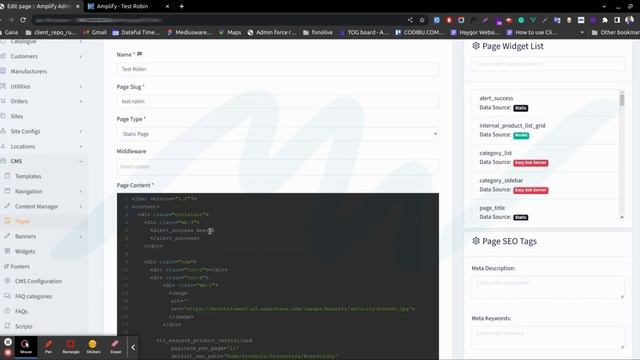This screenshot has height=360, width=640.
Task: Open the Maps bookmark
Action: coord(230,32)
